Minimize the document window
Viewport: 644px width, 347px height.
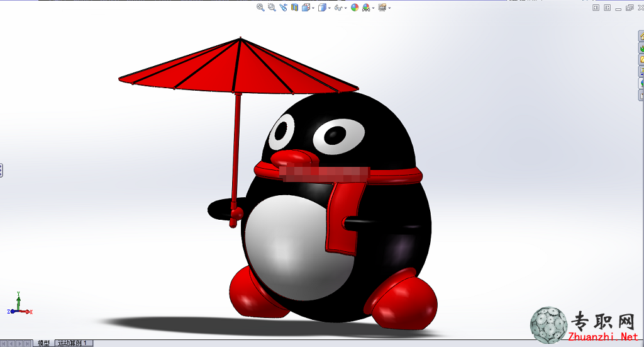point(619,8)
